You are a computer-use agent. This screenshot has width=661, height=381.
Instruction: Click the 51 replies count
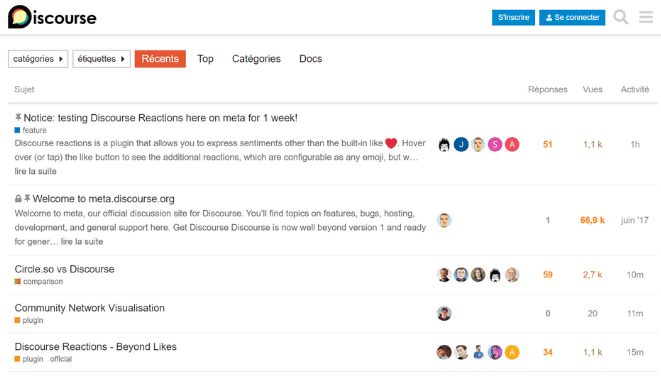548,145
